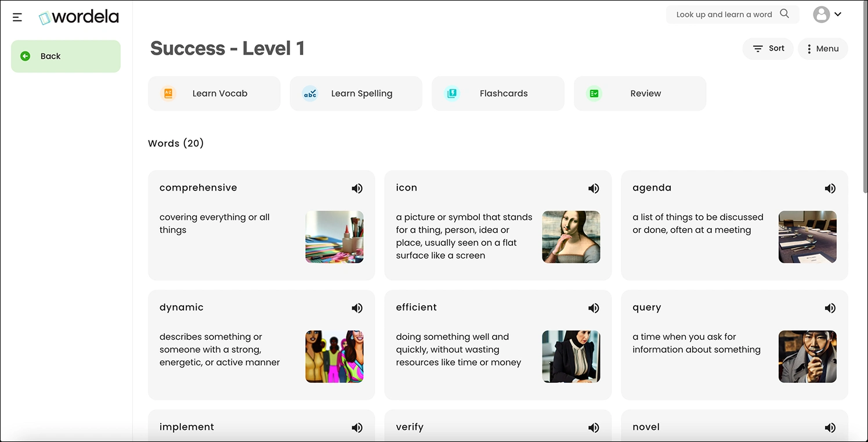Click the page vertical scrollbar
The image size is (868, 442).
[x=865, y=99]
